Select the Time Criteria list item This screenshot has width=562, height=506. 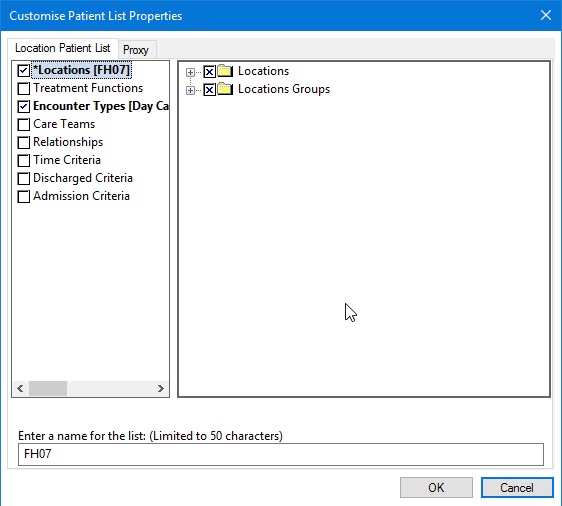coord(67,160)
